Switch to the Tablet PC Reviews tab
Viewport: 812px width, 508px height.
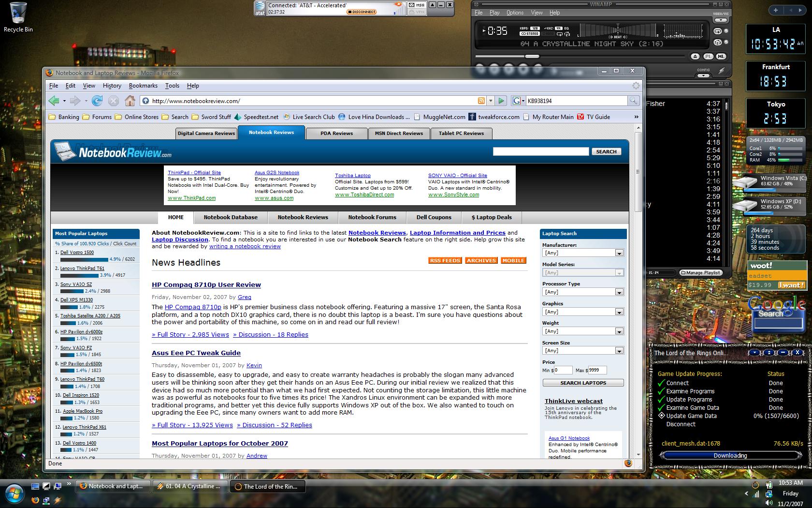461,134
